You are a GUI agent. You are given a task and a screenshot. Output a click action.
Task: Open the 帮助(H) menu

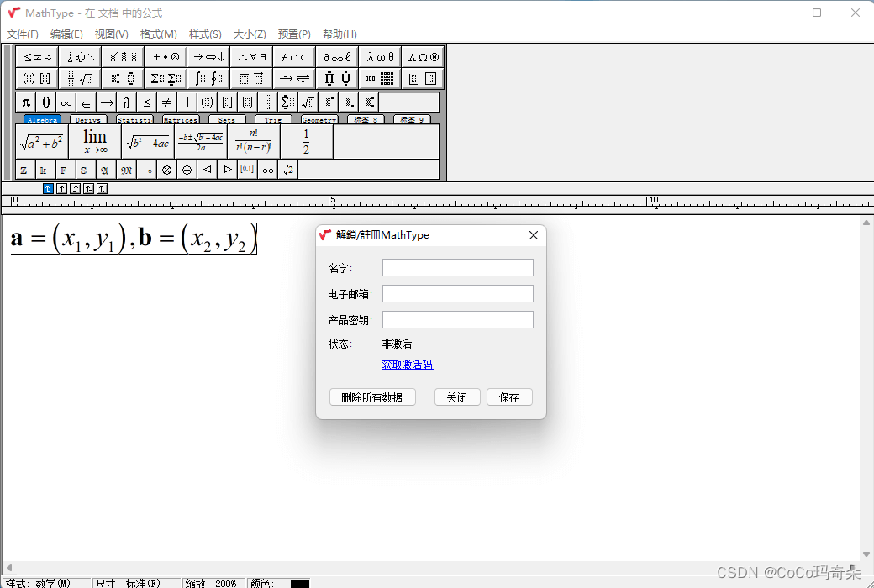340,34
